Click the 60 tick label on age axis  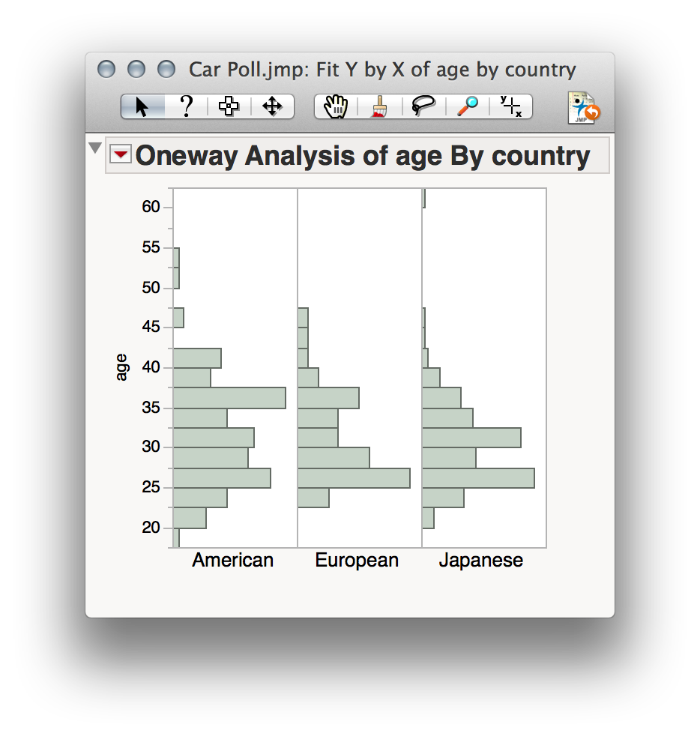coord(151,207)
